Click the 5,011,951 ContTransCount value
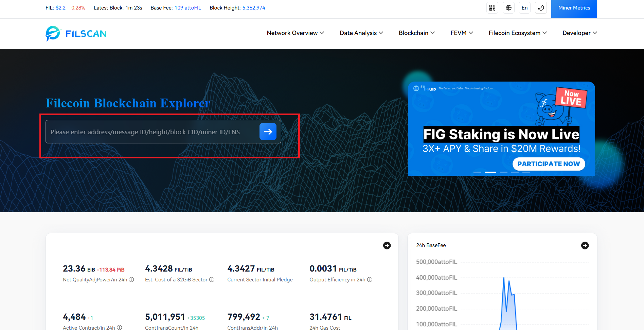644x330 pixels. point(165,317)
